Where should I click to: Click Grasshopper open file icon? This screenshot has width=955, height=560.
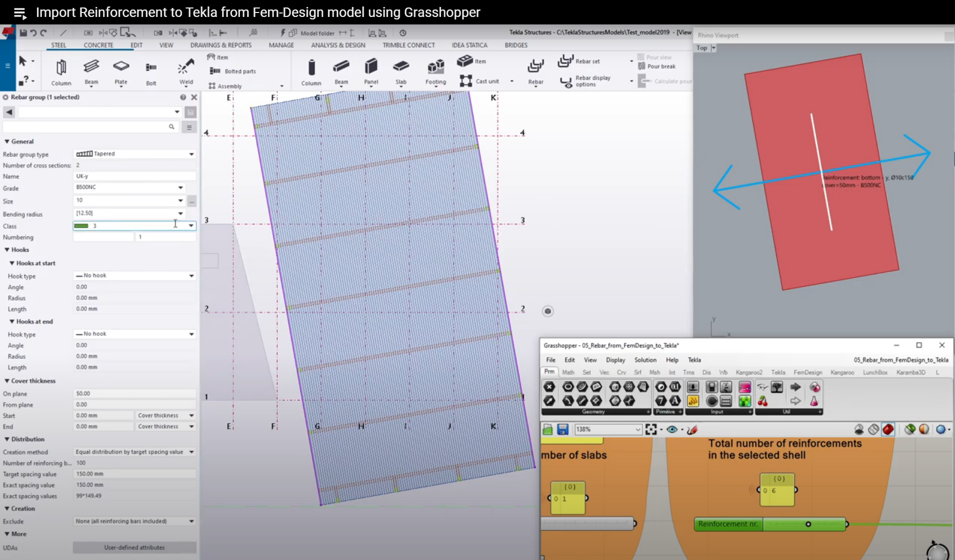point(547,429)
